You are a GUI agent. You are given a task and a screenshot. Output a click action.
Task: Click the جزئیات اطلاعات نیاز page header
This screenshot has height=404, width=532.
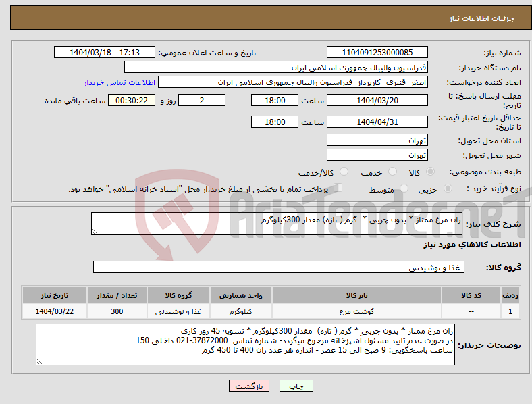tap(482, 18)
